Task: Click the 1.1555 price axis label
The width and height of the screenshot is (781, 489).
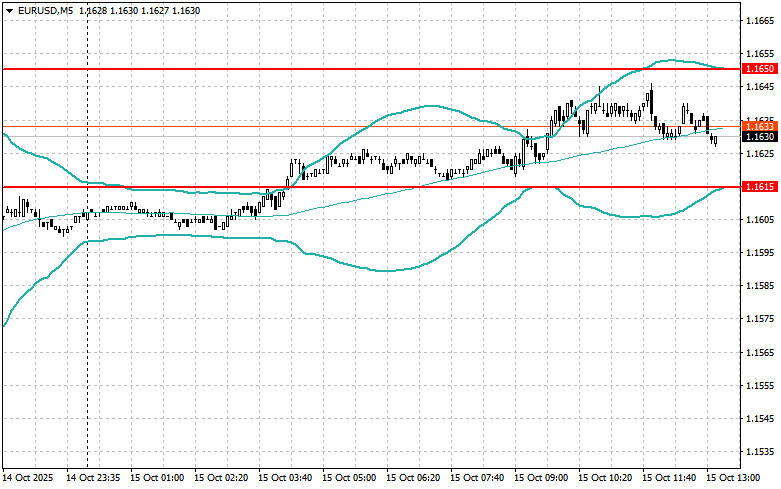Action: [760, 386]
